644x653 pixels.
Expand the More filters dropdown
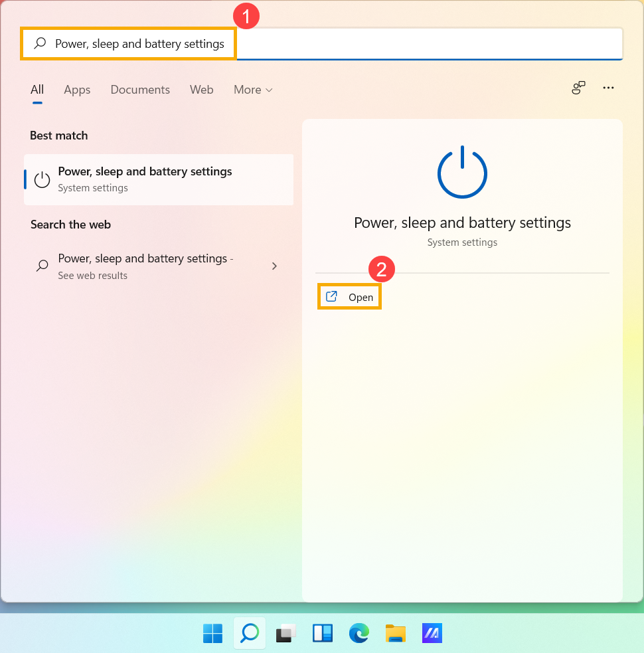[x=253, y=90]
